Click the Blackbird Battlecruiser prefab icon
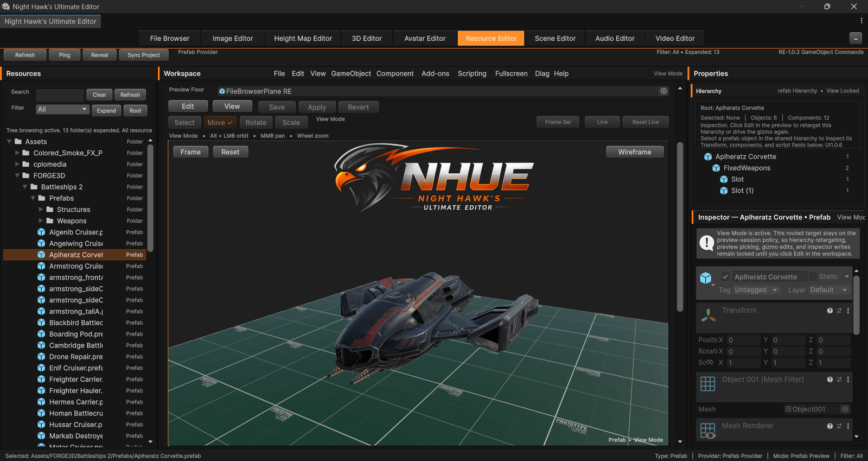Image resolution: width=868 pixels, height=461 pixels. (41, 323)
